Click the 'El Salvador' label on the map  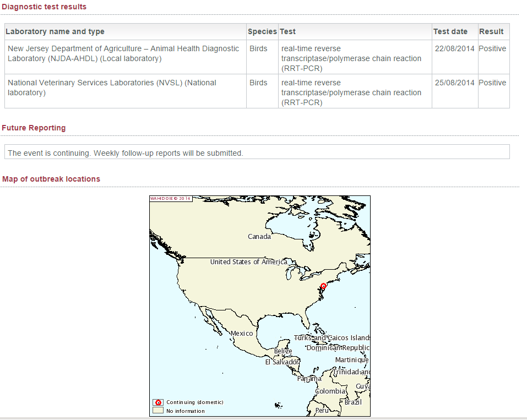[281, 362]
